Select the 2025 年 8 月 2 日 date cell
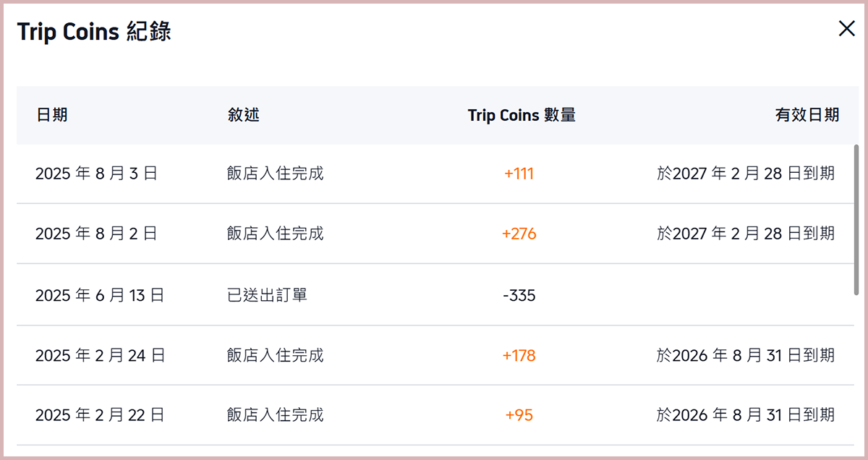This screenshot has width=868, height=460. tap(96, 234)
